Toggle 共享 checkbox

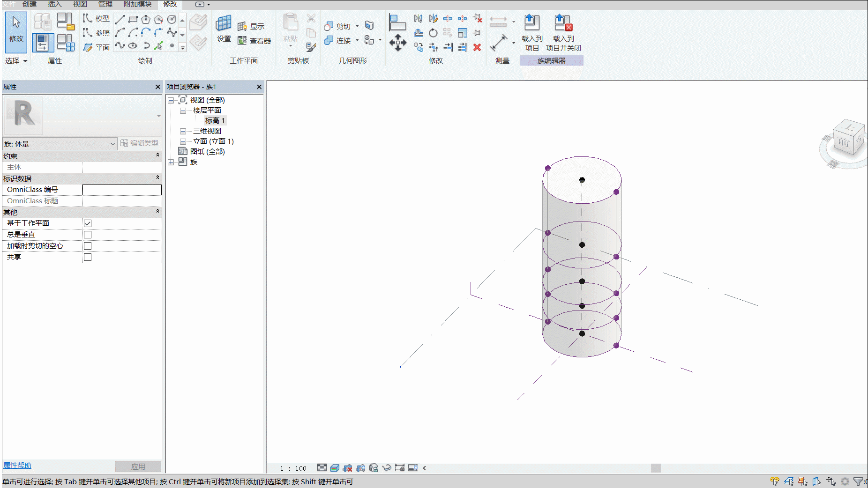pos(88,257)
